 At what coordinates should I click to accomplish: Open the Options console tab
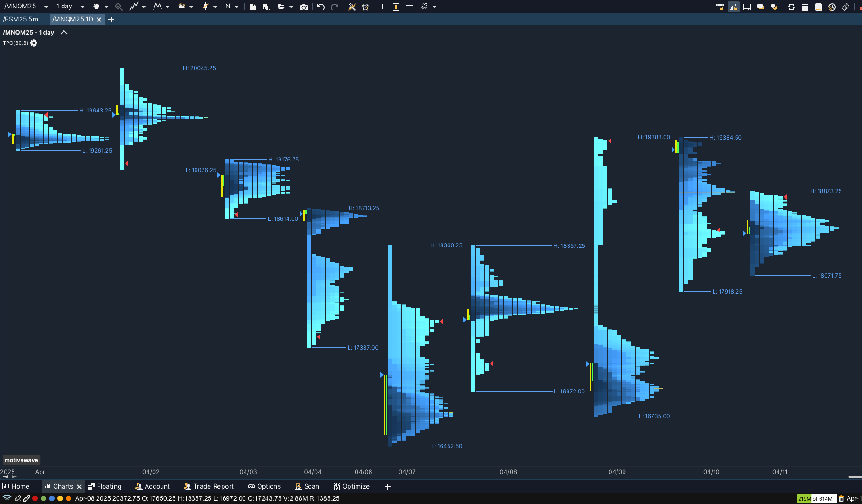coord(264,486)
